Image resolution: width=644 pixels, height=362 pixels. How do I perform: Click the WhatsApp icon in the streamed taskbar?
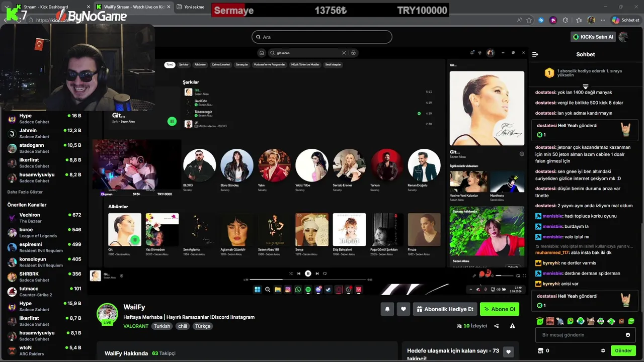point(298,290)
